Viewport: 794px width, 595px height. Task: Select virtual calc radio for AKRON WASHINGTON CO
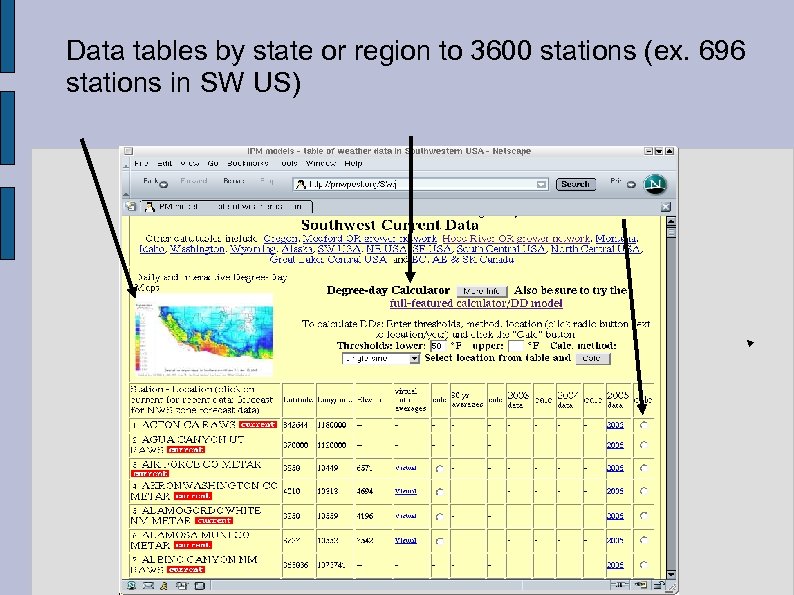point(440,491)
